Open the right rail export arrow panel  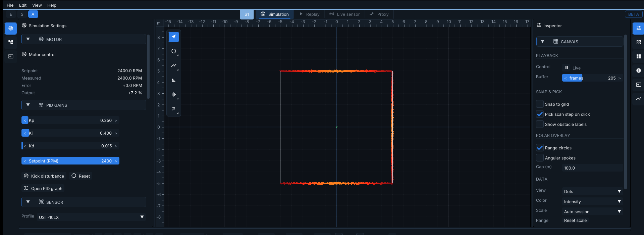[638, 85]
